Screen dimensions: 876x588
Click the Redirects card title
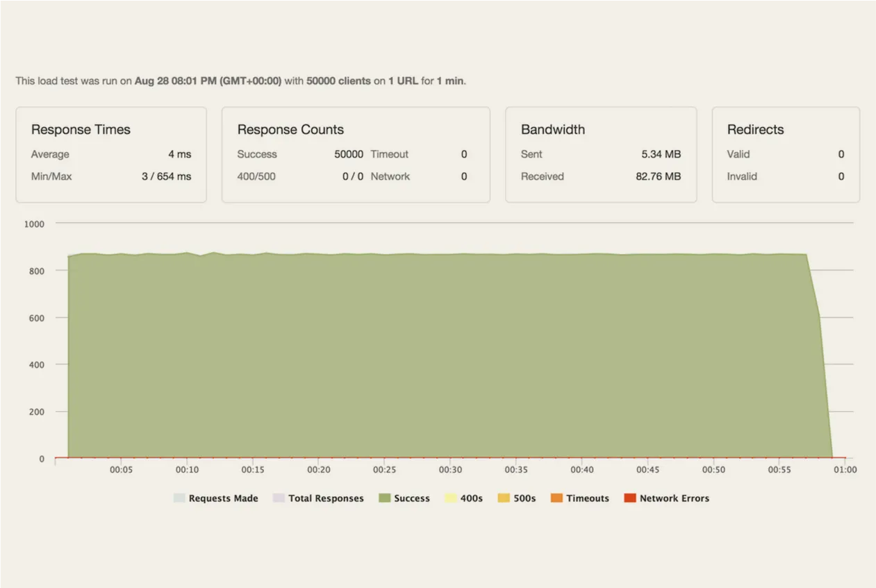pyautogui.click(x=755, y=130)
